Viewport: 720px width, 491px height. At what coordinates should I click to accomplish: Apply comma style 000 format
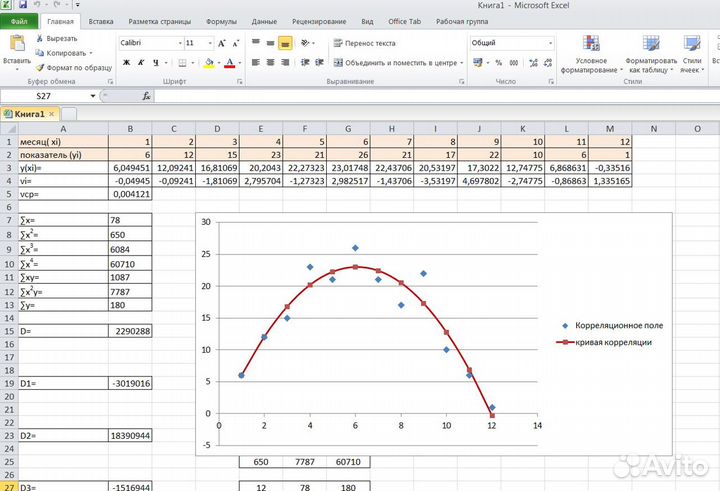coord(514,62)
